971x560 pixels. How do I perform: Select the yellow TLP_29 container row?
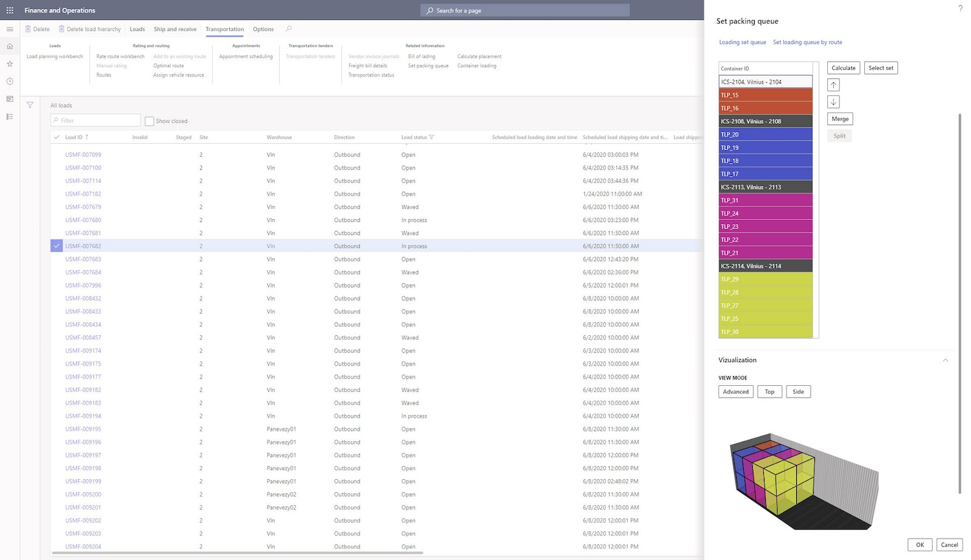point(765,279)
